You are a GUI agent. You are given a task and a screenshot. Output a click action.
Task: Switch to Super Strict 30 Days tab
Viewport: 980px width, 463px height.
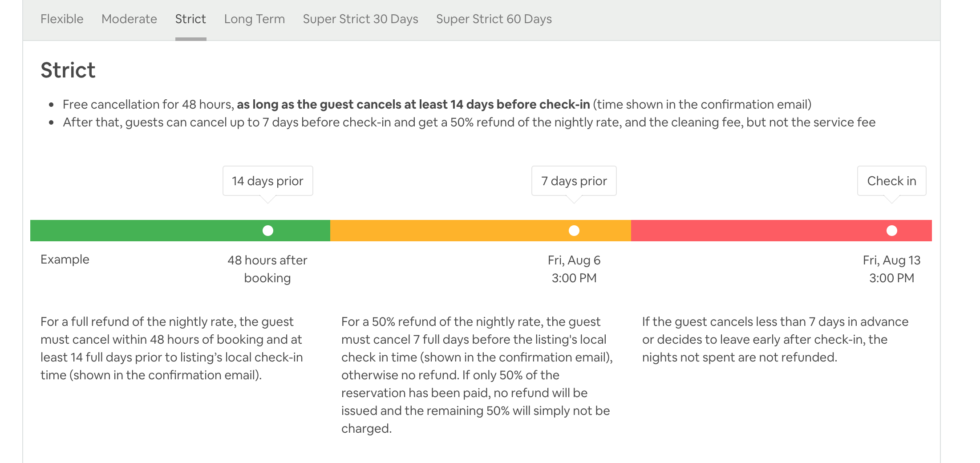[360, 19]
